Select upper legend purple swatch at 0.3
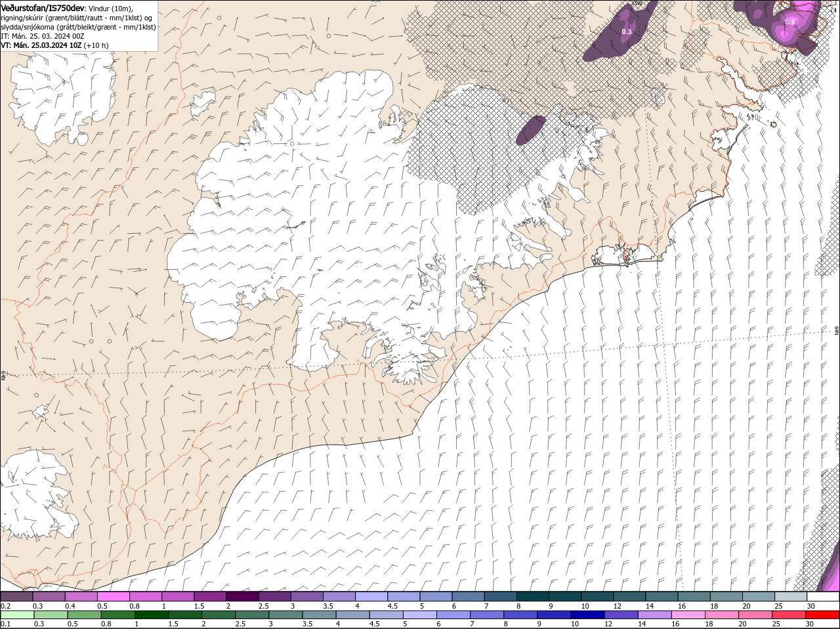840x629 pixels. pyautogui.click(x=49, y=596)
